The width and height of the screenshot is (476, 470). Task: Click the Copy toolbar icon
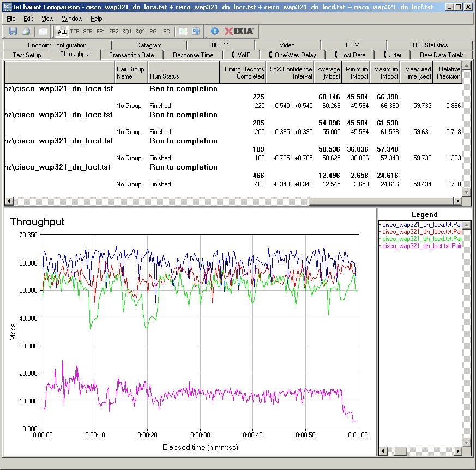pyautogui.click(x=43, y=31)
